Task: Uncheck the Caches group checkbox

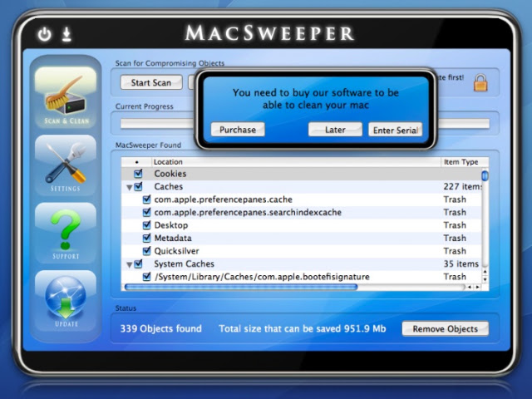Action: [x=138, y=186]
